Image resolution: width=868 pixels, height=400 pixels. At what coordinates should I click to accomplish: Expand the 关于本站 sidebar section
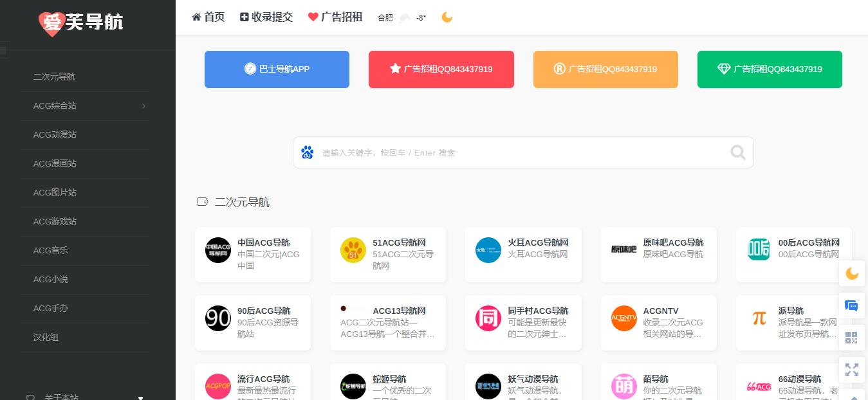141,397
